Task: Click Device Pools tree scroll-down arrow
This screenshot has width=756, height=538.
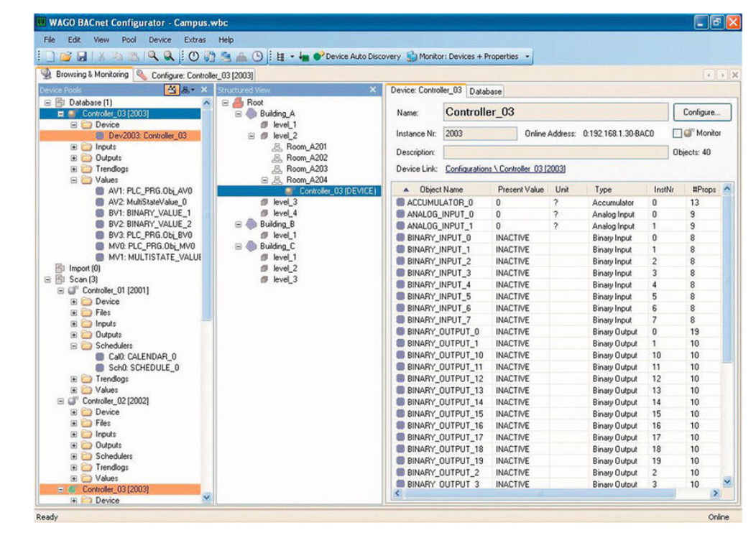Action: pyautogui.click(x=206, y=497)
